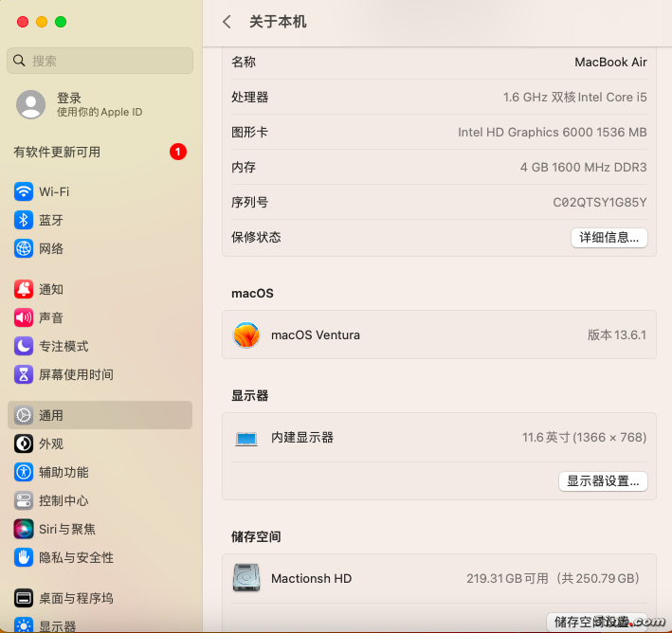Image resolution: width=672 pixels, height=633 pixels.
Task: Go back using the chevron arrow
Action: (227, 22)
